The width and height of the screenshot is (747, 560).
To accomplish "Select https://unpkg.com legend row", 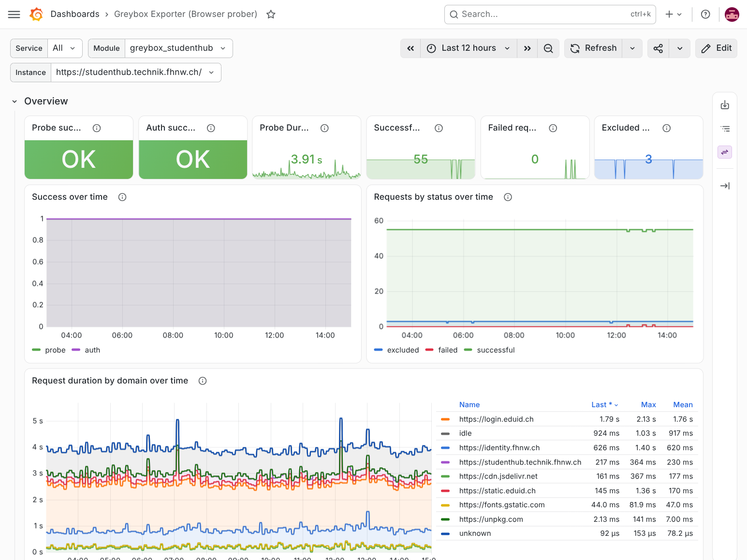I will pos(567,519).
